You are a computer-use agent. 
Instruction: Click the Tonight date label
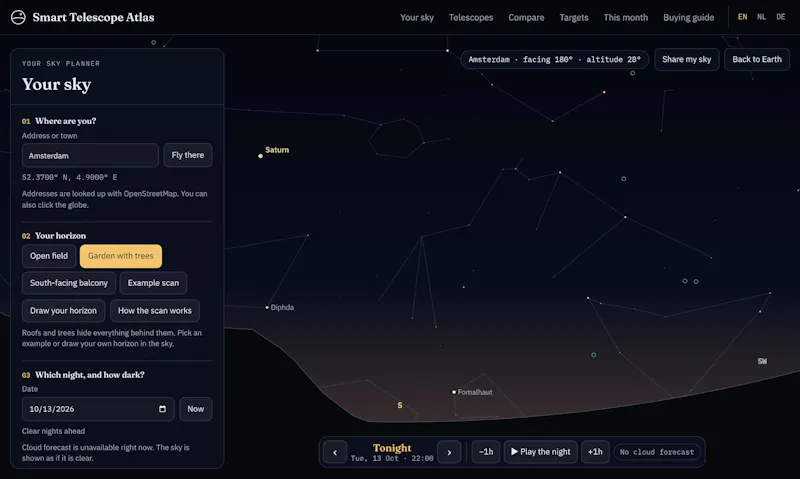point(392,448)
